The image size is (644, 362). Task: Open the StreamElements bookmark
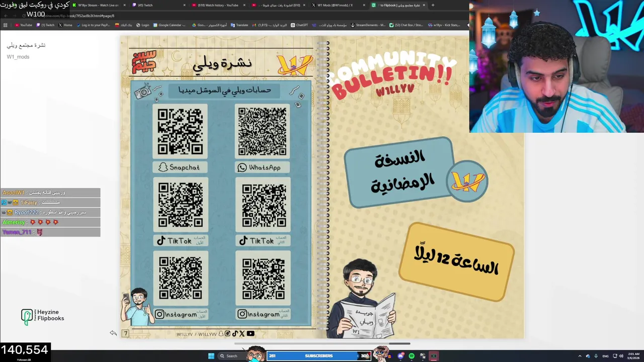[x=368, y=25]
